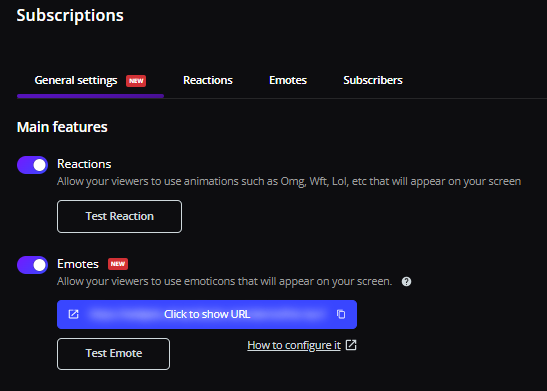
Task: Click the Emotes feature label
Action: coord(78,264)
